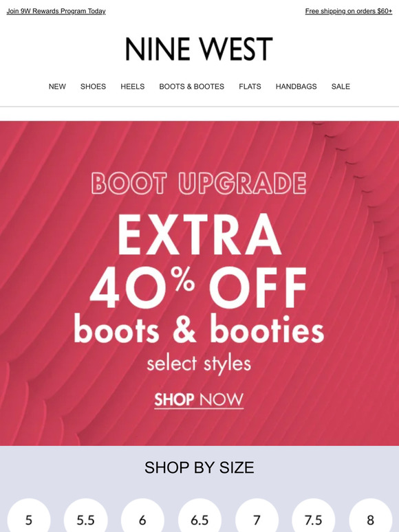The height and width of the screenshot is (532, 399).
Task: Select size 8 circle
Action: [371, 517]
